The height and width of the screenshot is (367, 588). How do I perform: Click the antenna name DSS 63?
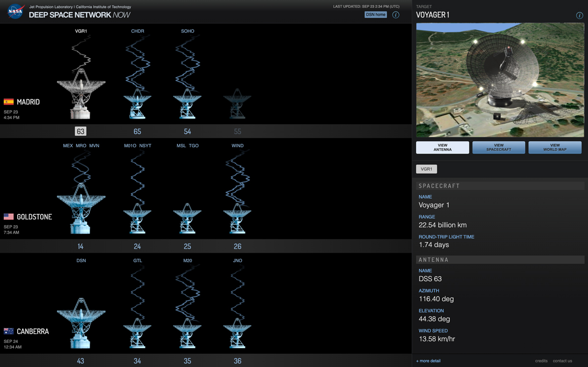pyautogui.click(x=430, y=279)
